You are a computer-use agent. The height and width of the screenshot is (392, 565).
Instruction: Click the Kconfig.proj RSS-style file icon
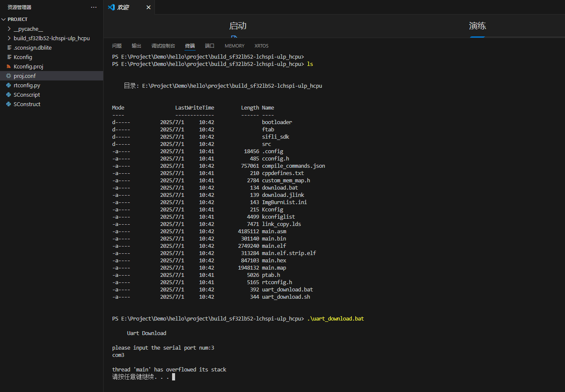coord(9,66)
